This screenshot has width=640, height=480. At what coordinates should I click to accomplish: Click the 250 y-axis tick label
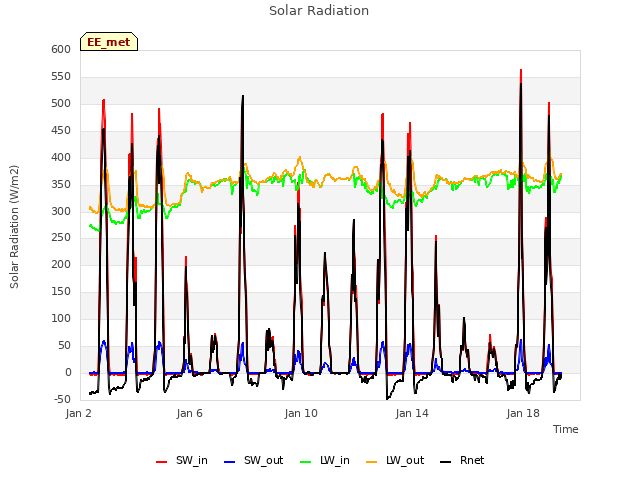[x=61, y=238]
